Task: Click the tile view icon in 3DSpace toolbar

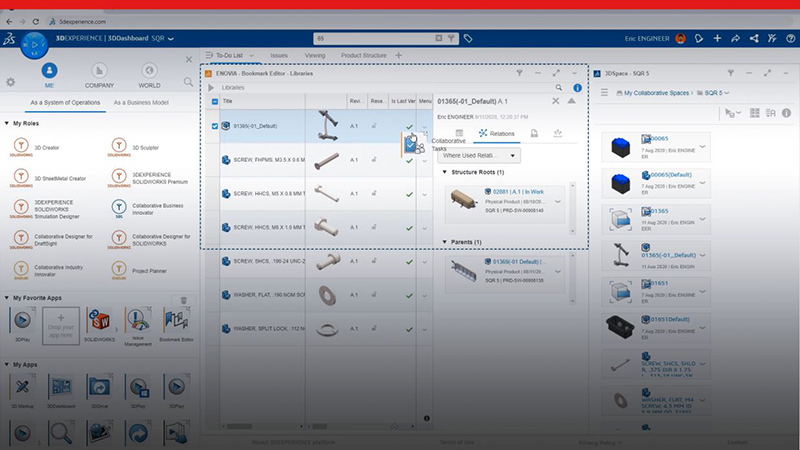Action: [755, 113]
